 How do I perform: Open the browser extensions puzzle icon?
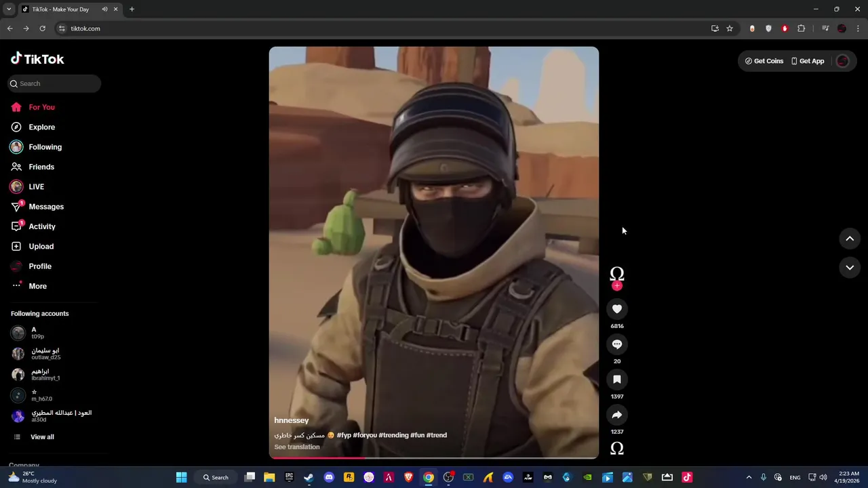pyautogui.click(x=802, y=28)
